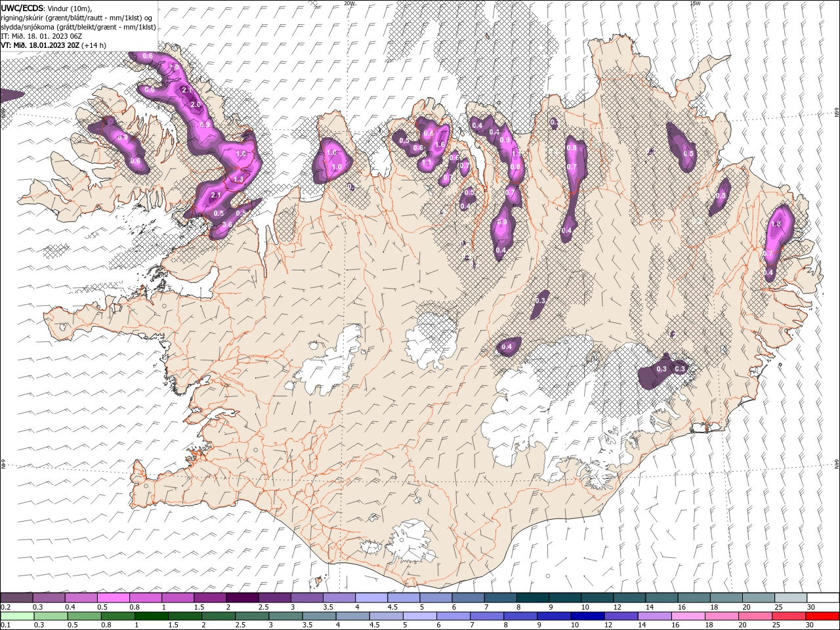Select the 14 grey-teal snow scale swatch
The height and width of the screenshot is (630, 840).
(661, 598)
